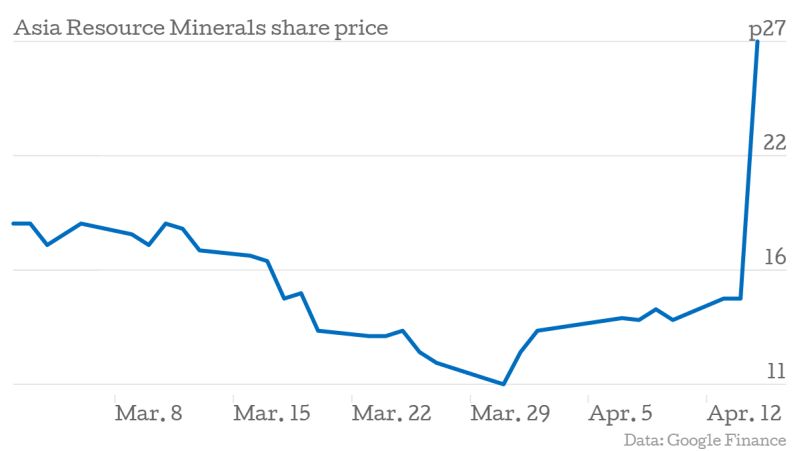This screenshot has width=800, height=451.
Task: Click the 'p27' y-axis label
Action: point(769,31)
